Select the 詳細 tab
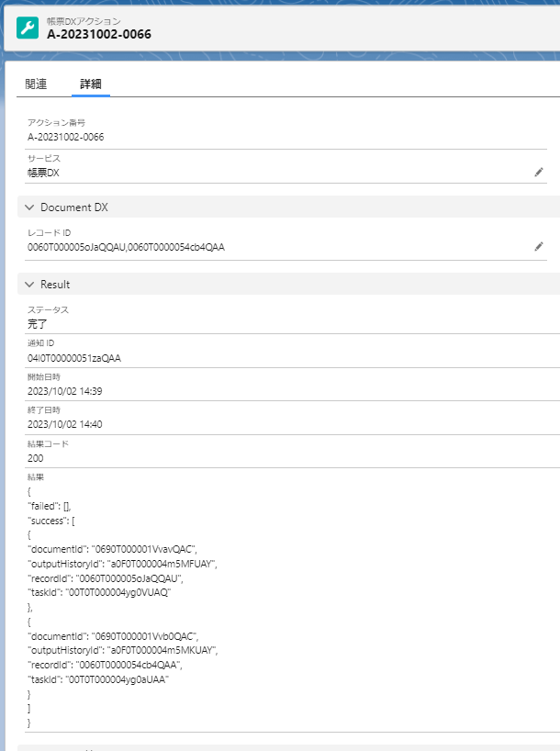This screenshot has height=751, width=560. (x=90, y=84)
